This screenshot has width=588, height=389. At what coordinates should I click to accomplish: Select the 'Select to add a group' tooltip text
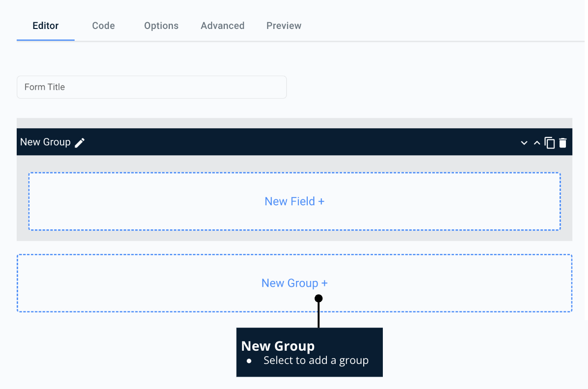click(x=317, y=360)
